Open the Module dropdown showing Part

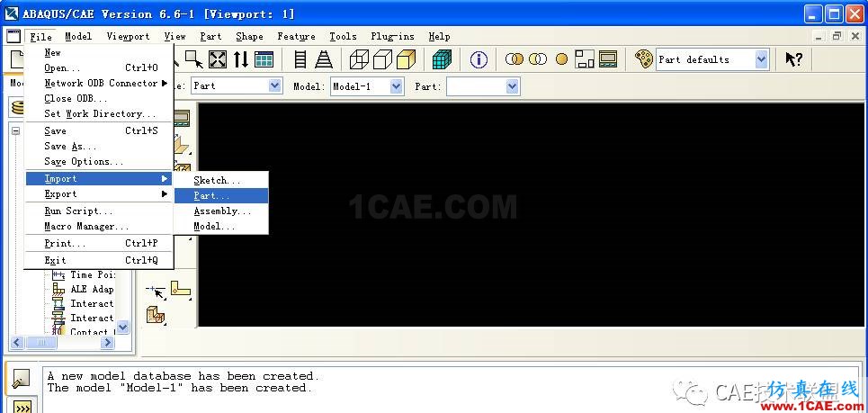(275, 85)
